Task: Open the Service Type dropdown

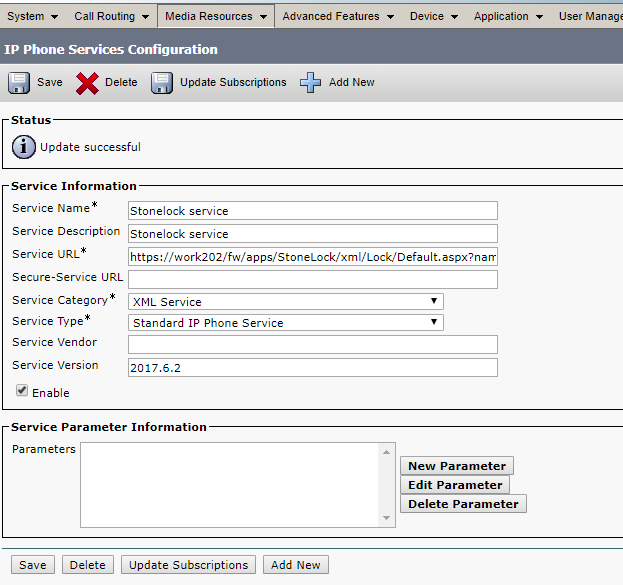Action: [x=286, y=322]
